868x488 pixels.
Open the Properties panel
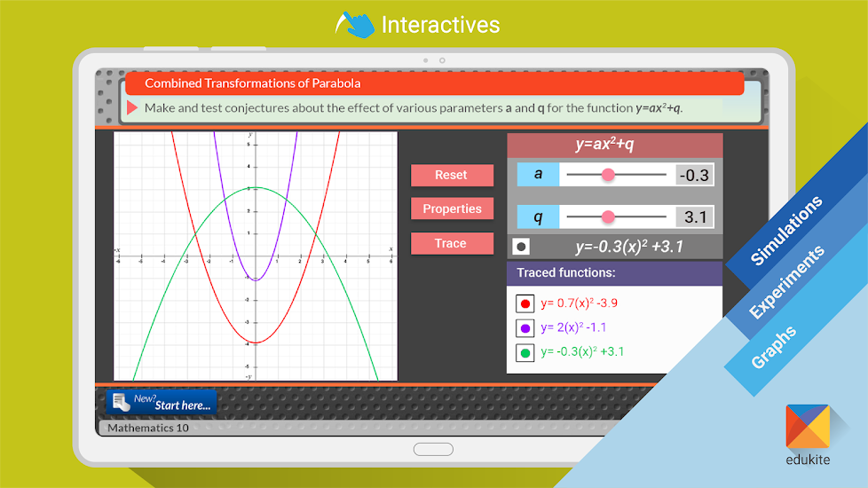pyautogui.click(x=452, y=209)
